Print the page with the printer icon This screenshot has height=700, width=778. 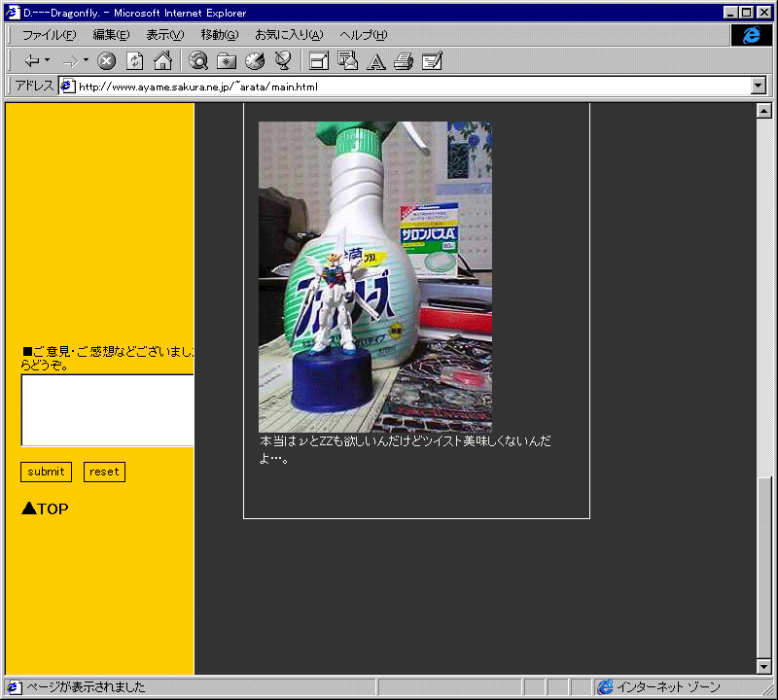pyautogui.click(x=404, y=61)
